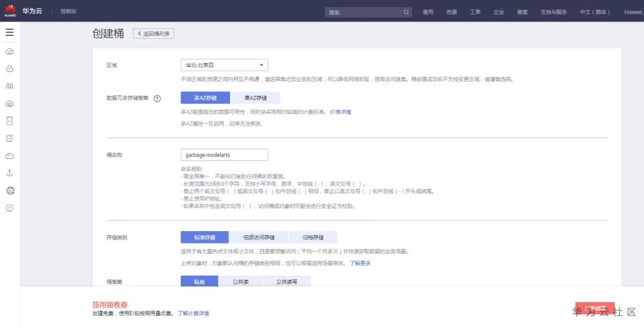Click 返回桶列表 back button

[154, 33]
